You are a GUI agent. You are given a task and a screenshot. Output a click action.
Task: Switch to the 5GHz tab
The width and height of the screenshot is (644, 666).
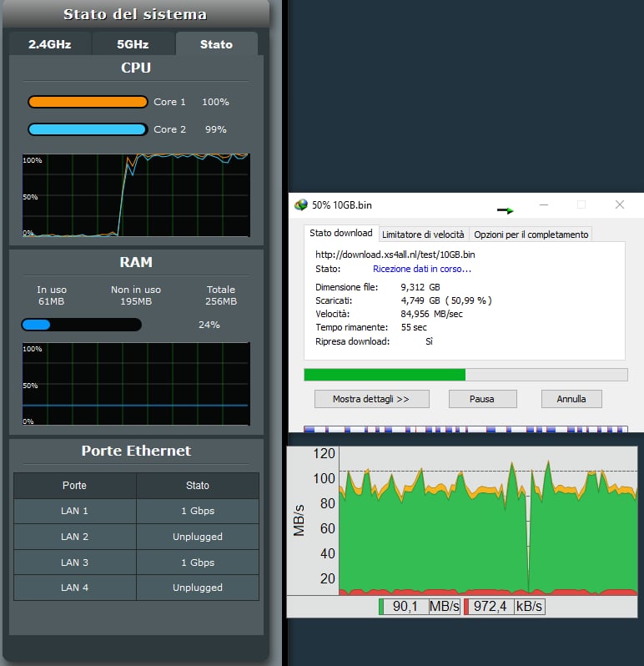tap(133, 44)
